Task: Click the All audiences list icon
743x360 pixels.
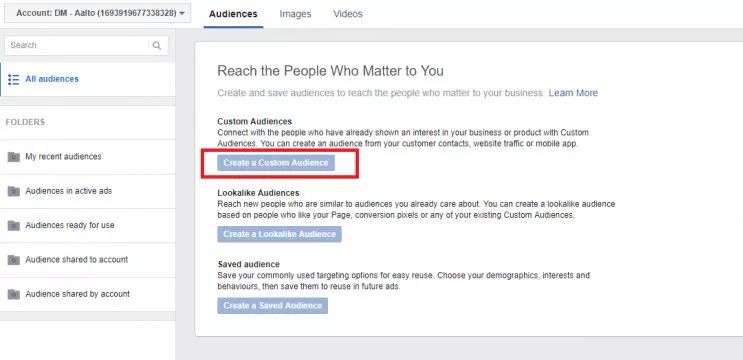Action: [14, 79]
